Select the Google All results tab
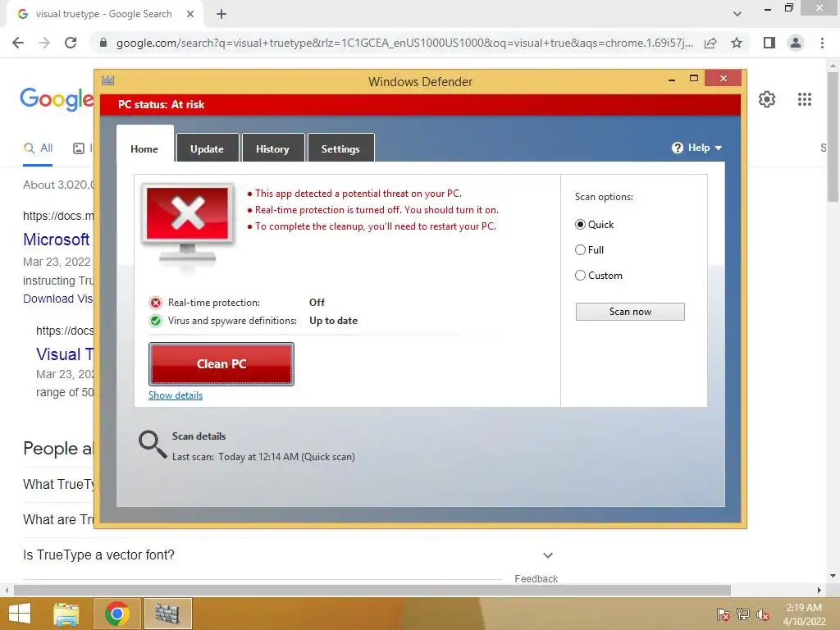Image resolution: width=840 pixels, height=630 pixels. [38, 148]
